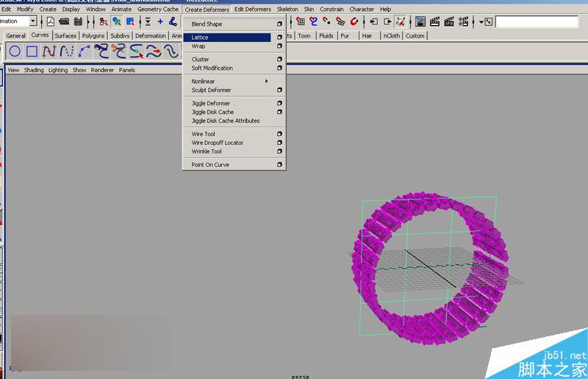The width and height of the screenshot is (588, 379).
Task: Open Lattice options box
Action: click(x=279, y=38)
